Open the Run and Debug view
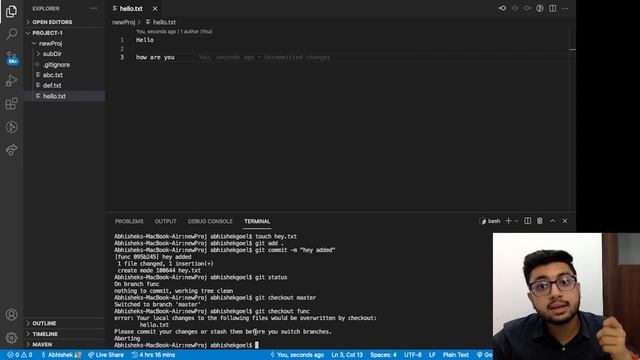The image size is (640, 360). [x=11, y=80]
